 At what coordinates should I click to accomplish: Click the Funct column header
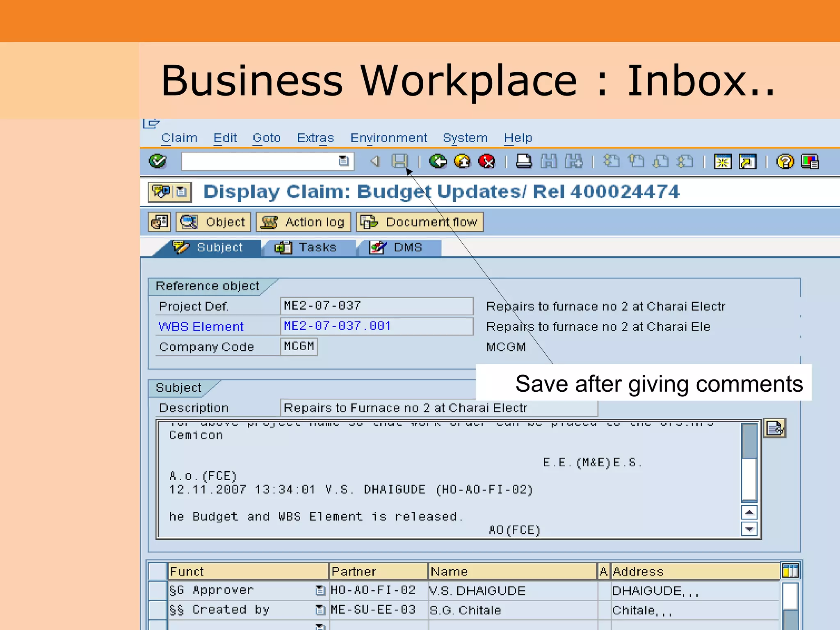click(x=248, y=571)
